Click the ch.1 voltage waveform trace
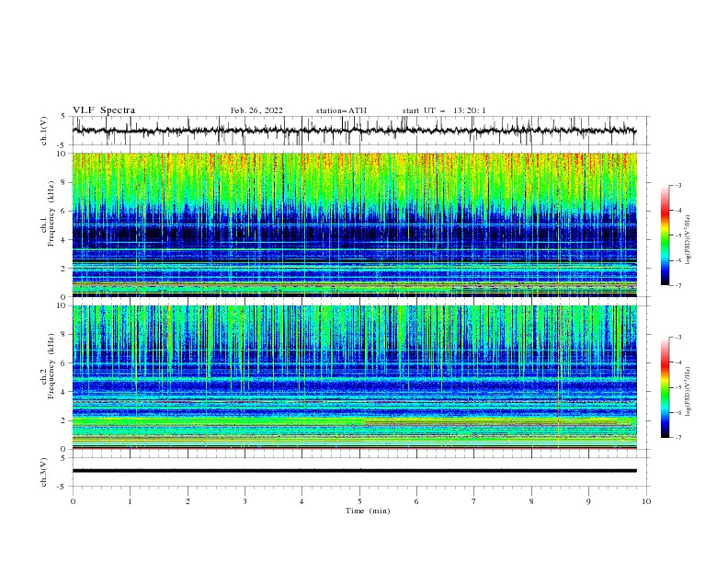 354,131
